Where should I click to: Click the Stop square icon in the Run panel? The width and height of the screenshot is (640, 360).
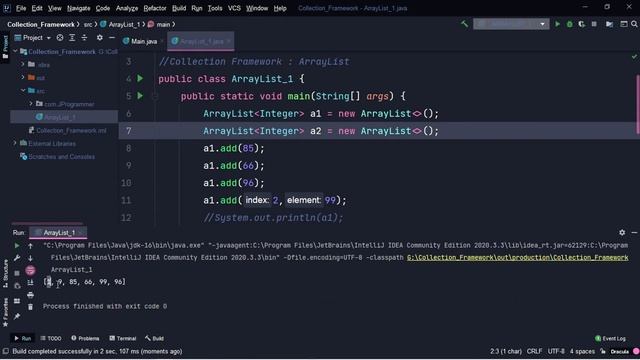tap(17, 273)
